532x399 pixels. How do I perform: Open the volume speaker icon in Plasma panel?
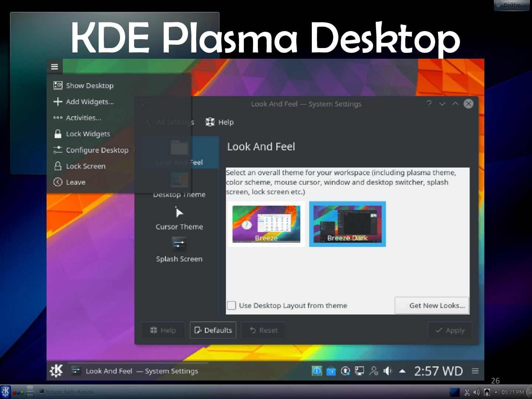point(388,371)
